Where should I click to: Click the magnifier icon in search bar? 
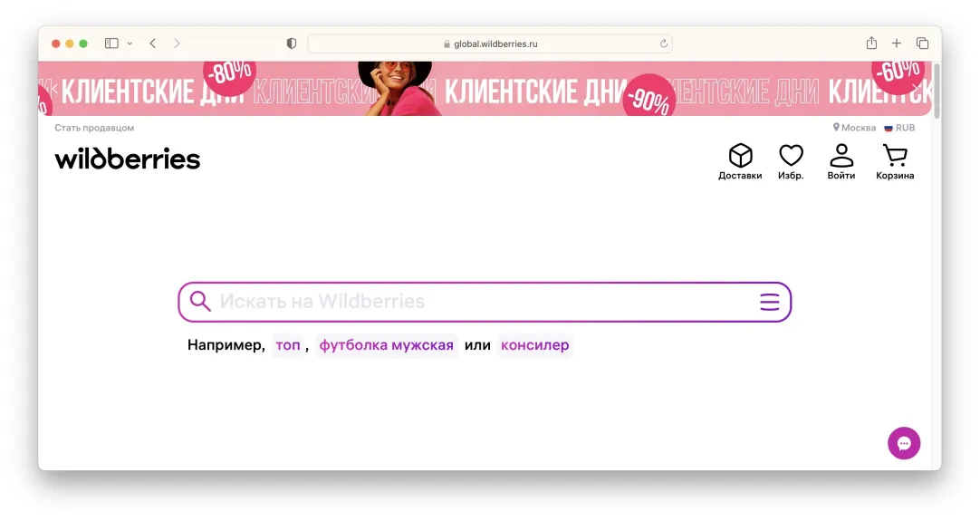pos(200,302)
